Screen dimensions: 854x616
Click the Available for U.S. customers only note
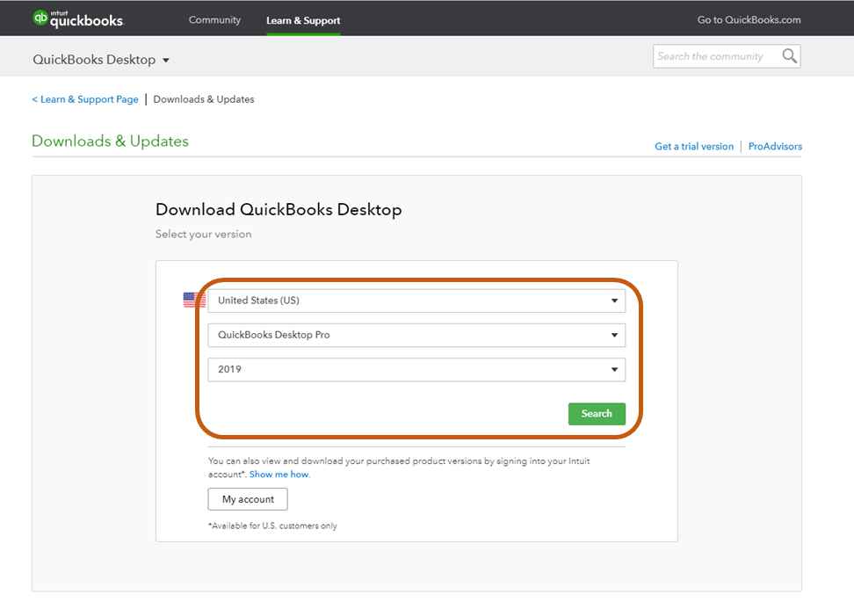[x=272, y=525]
